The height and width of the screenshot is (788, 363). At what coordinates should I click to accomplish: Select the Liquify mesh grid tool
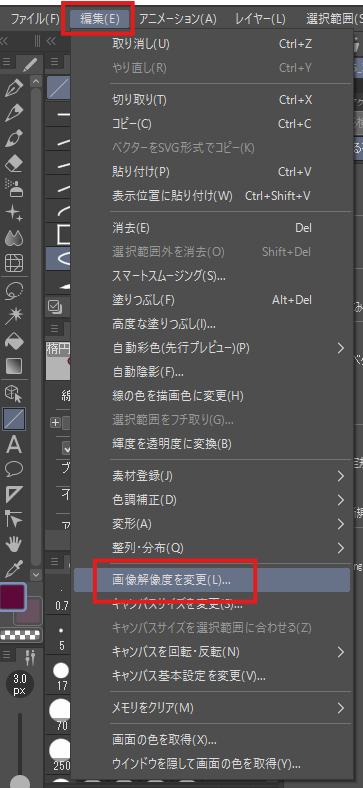(x=14, y=262)
